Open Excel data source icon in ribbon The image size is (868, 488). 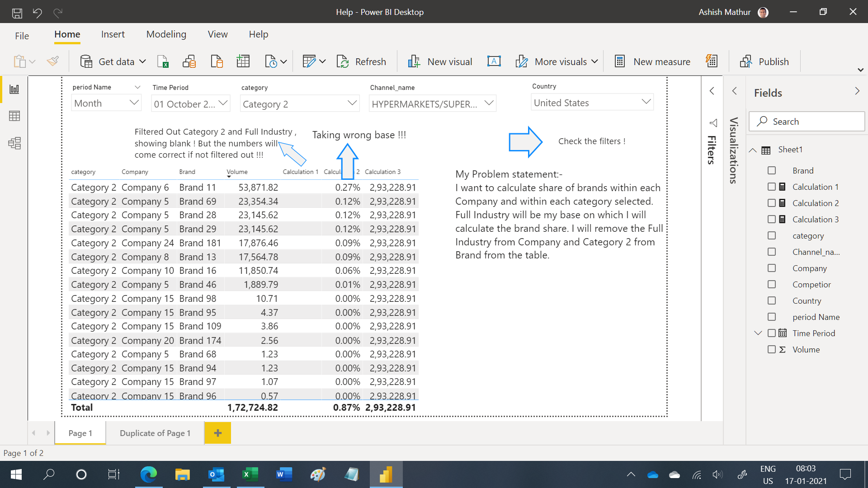point(163,61)
